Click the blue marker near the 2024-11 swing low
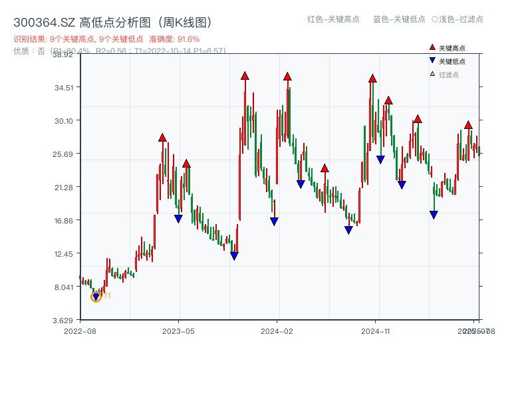The height and width of the screenshot is (399, 532). (x=380, y=158)
